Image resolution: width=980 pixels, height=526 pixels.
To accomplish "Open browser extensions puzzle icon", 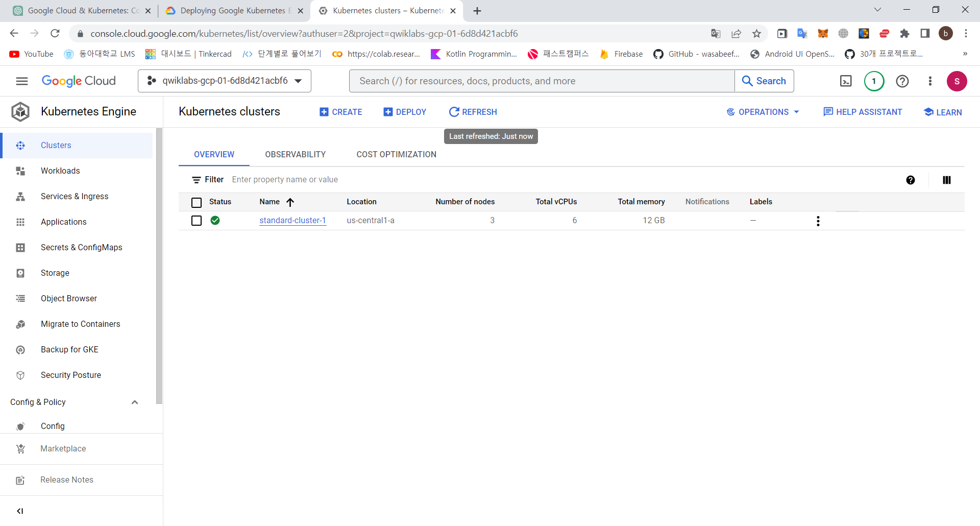I will click(904, 34).
